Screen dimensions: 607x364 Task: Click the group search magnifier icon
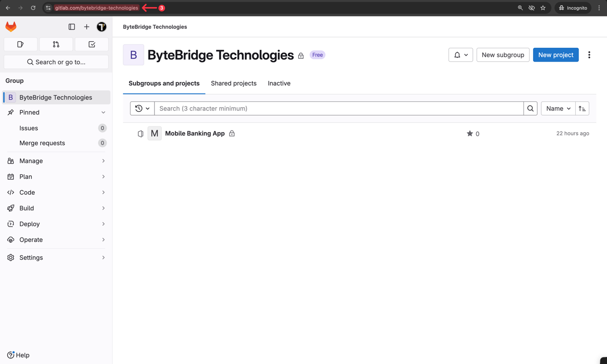[x=530, y=108]
